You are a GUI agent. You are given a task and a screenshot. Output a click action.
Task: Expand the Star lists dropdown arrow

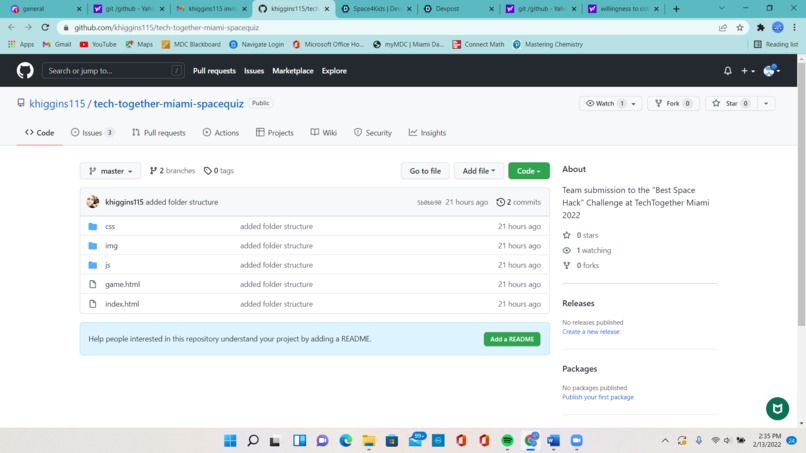(x=766, y=103)
